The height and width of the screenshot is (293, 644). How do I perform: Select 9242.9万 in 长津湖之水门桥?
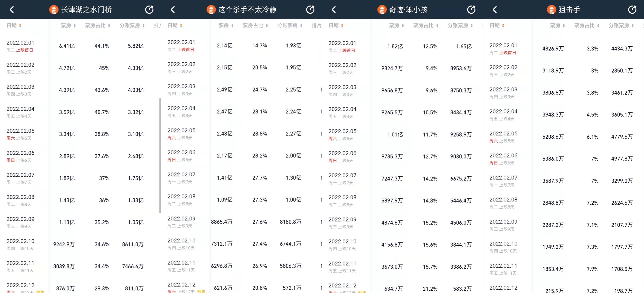[x=64, y=244]
